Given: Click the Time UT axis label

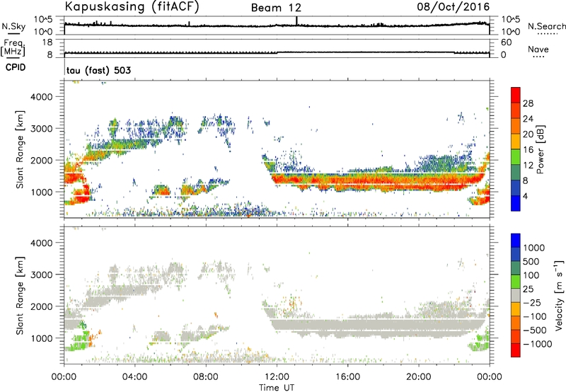Looking at the screenshot, I should [x=277, y=388].
